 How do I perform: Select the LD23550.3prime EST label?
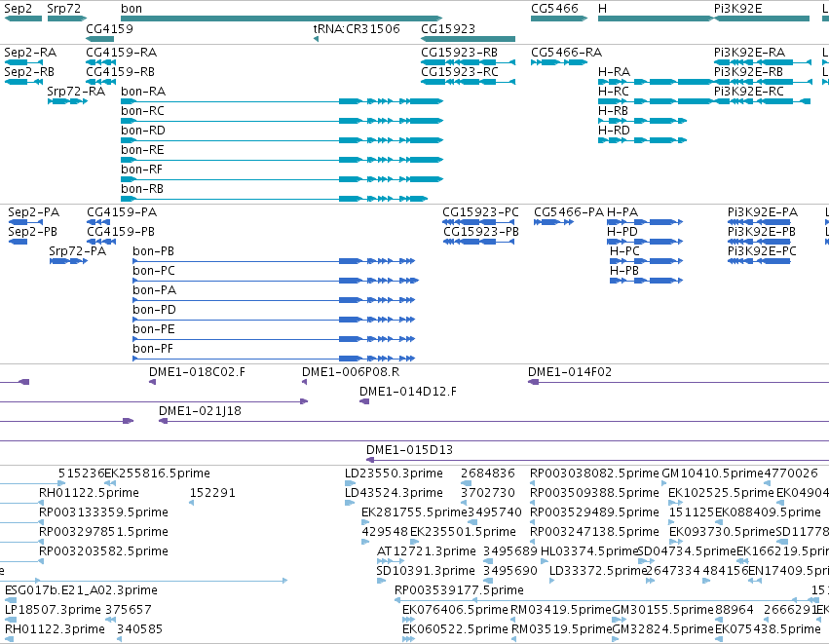(394, 474)
